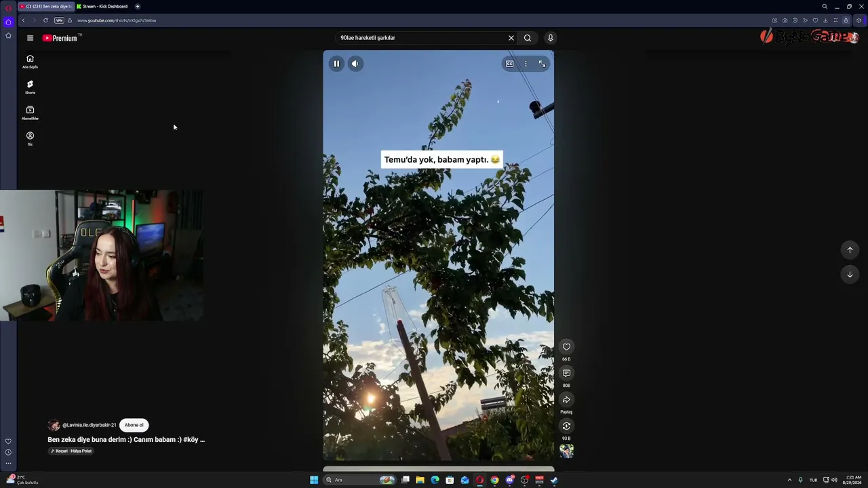Share this Short via Paylaş icon

coord(566,400)
